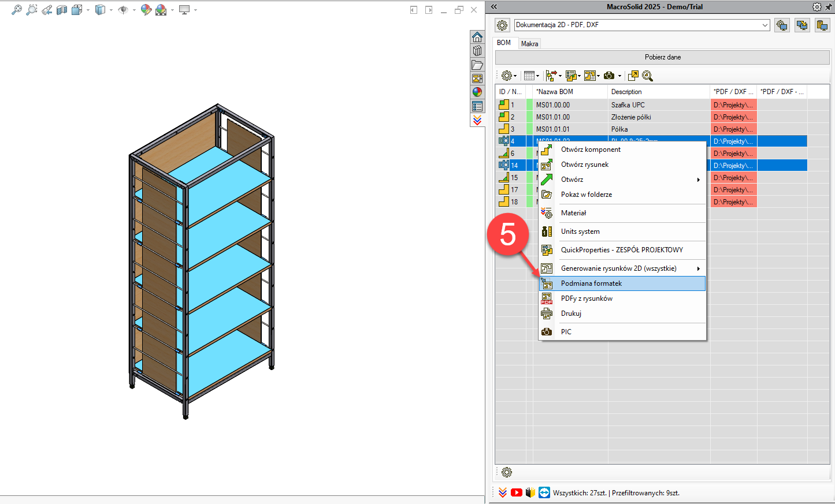Switch to the Makra tab
The image size is (835, 504).
(529, 44)
